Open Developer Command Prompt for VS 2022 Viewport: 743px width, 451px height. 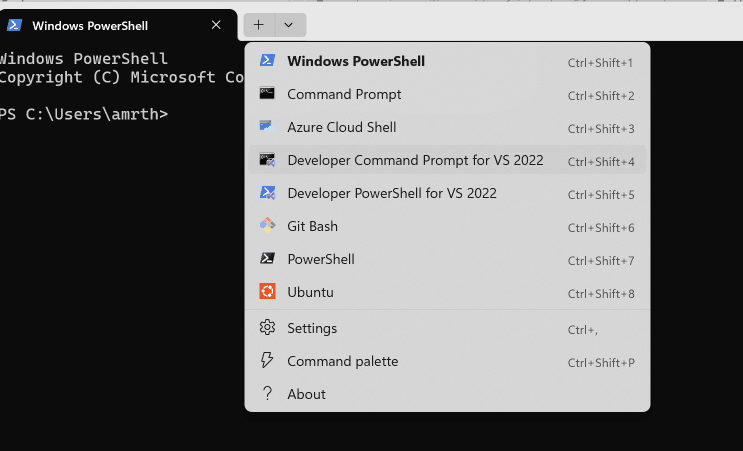[447, 160]
